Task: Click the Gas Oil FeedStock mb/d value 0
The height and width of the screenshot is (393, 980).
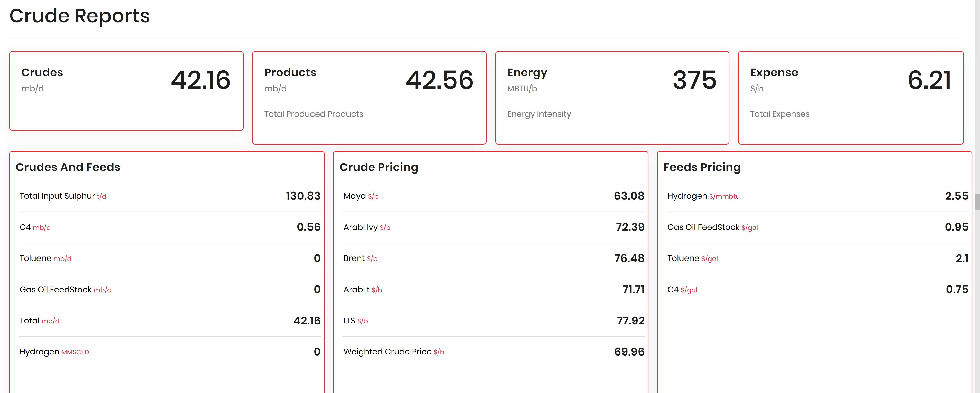Action: click(317, 290)
